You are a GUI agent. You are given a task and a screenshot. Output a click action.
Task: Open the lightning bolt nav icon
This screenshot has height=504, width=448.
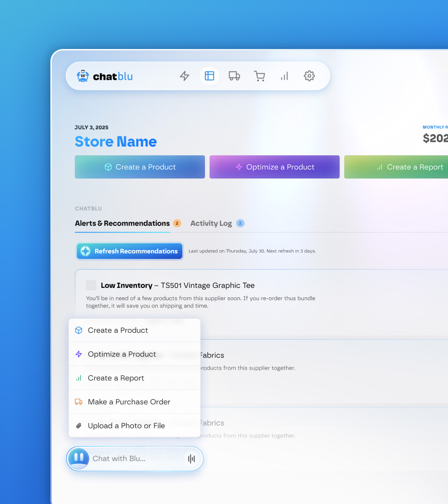pyautogui.click(x=184, y=76)
